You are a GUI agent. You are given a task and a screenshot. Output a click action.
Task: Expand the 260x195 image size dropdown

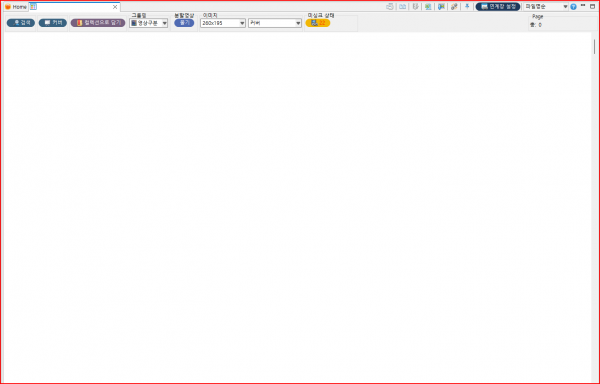pyautogui.click(x=223, y=23)
